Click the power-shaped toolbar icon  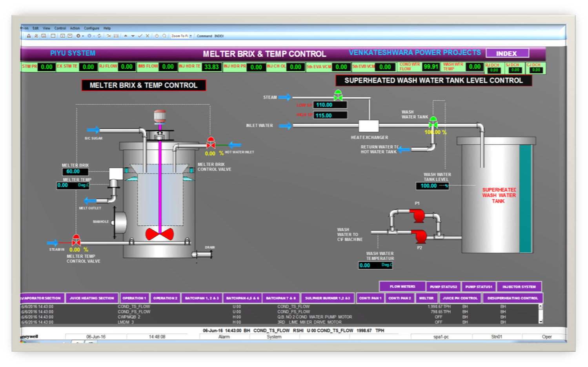[x=157, y=36]
